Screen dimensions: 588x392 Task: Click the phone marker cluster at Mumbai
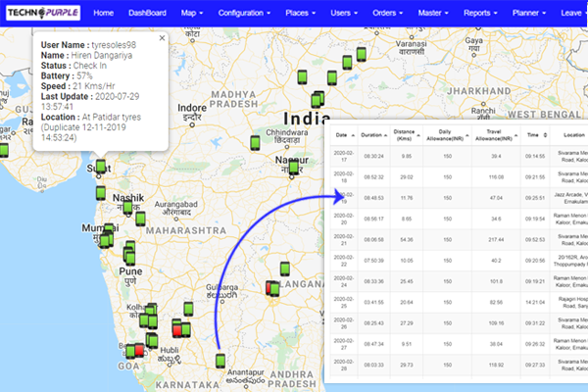(x=107, y=235)
